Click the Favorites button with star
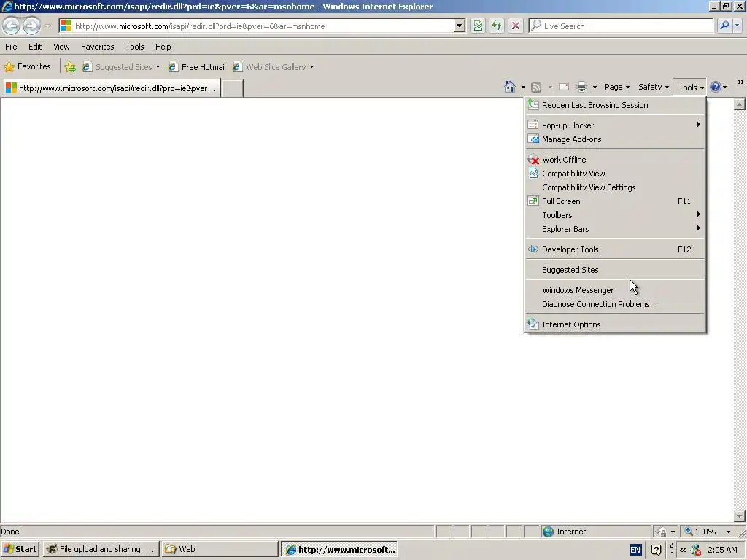 click(x=28, y=66)
